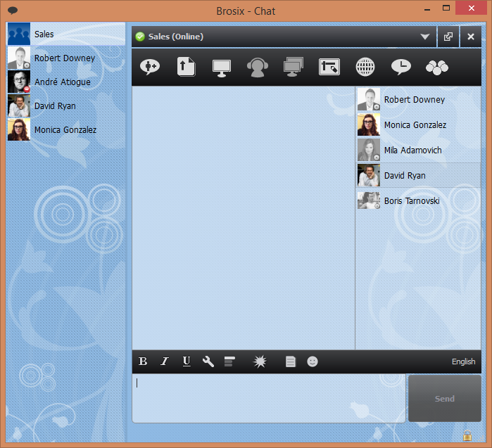
Task: Open the text settings wrench menu
Action: 208,361
